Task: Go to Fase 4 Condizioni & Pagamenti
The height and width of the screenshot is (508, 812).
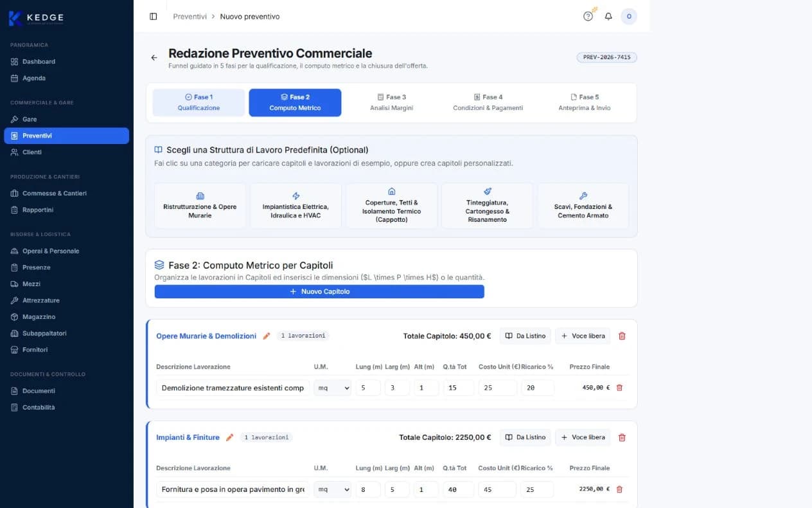Action: 488,103
